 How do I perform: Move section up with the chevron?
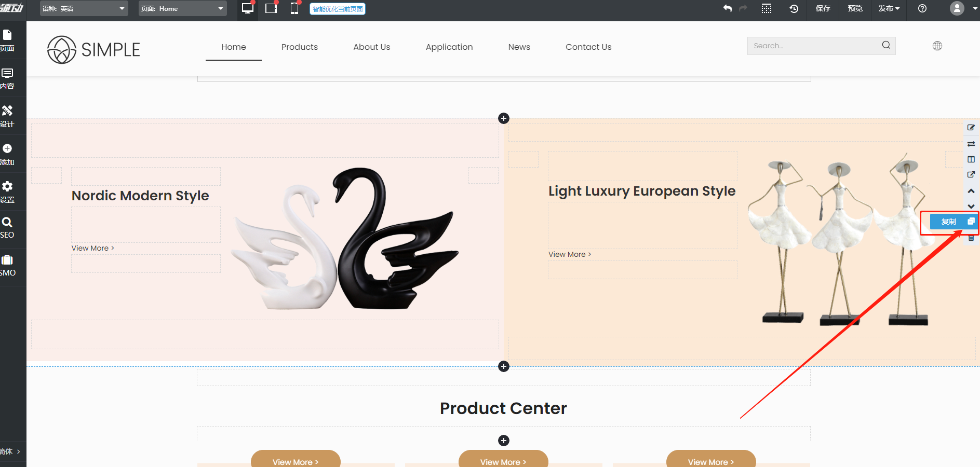click(x=971, y=191)
